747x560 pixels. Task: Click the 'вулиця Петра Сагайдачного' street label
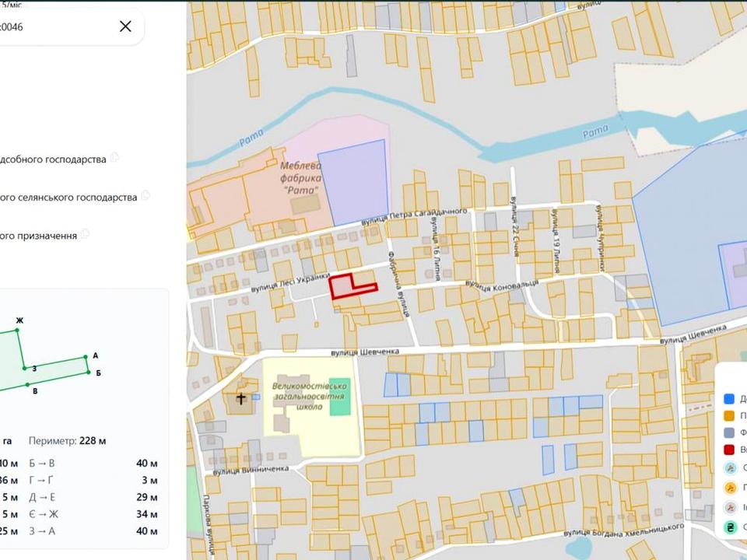point(414,216)
